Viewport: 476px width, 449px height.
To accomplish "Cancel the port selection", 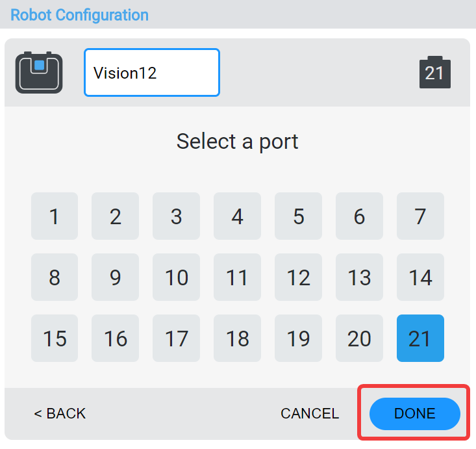I will pyautogui.click(x=310, y=414).
